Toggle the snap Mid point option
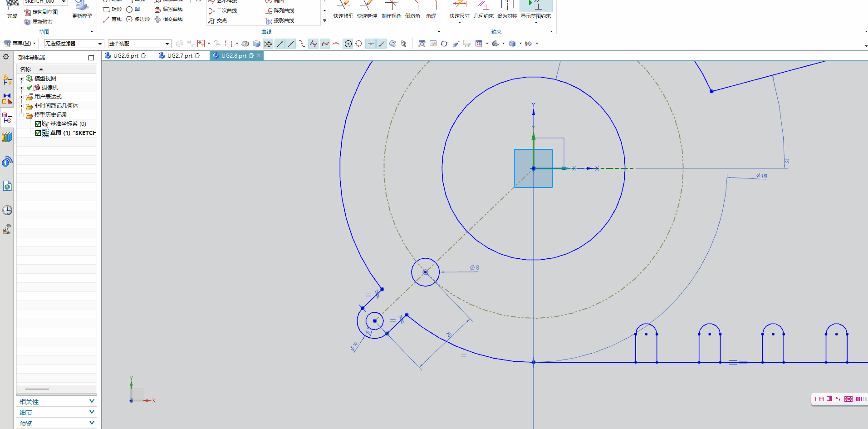868x429 pixels. (x=291, y=44)
